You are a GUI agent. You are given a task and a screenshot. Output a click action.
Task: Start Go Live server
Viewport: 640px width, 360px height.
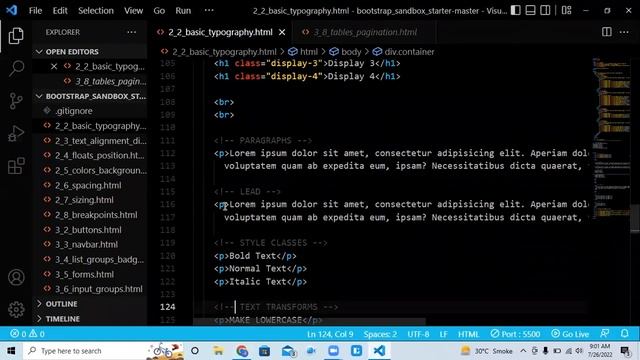(570, 334)
